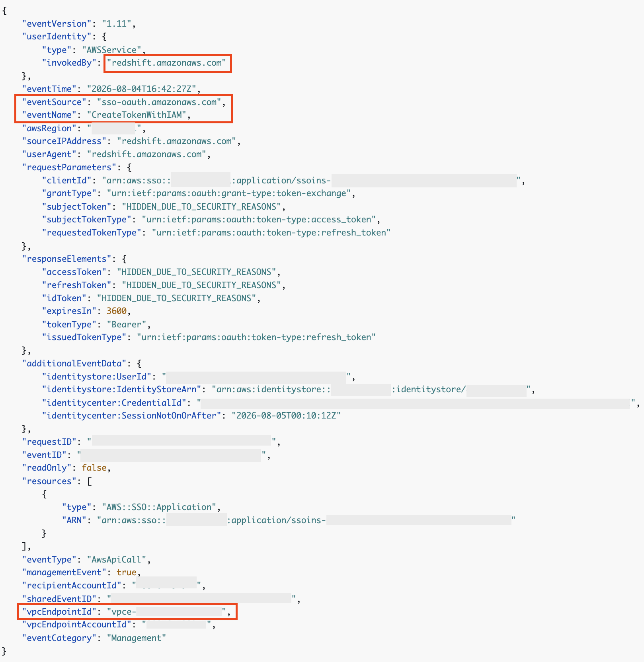Click the accessToken hidden value

[197, 272]
